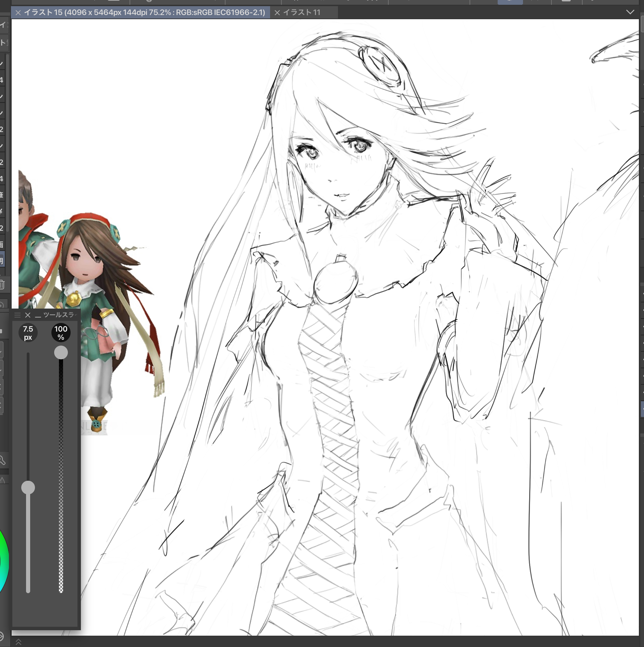Open the document tab list chevron
The height and width of the screenshot is (647, 644).
click(630, 12)
